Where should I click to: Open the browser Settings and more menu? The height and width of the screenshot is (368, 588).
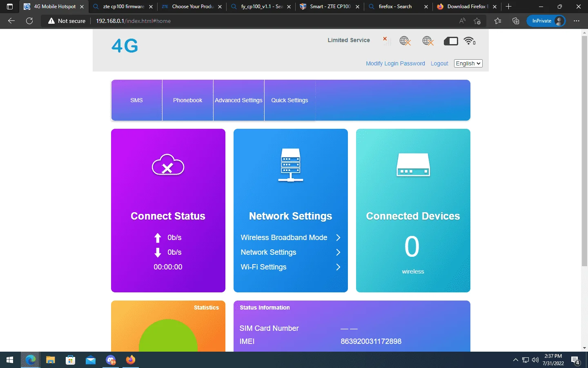[x=577, y=21]
